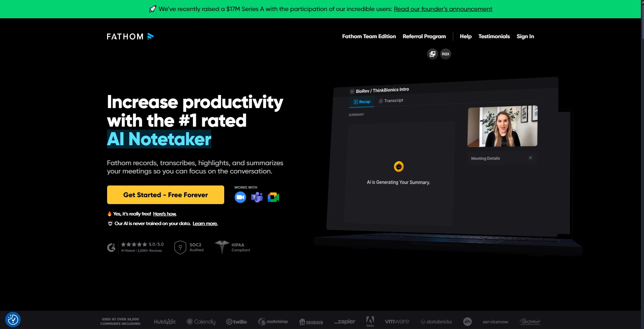Switch to the Transcript tab
Image resolution: width=644 pixels, height=329 pixels.
pos(391,101)
